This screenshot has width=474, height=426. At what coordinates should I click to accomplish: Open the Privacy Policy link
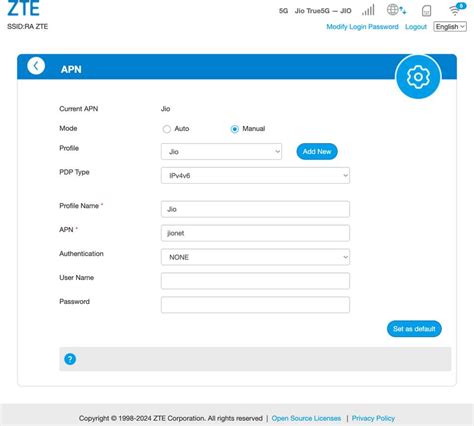pos(373,418)
